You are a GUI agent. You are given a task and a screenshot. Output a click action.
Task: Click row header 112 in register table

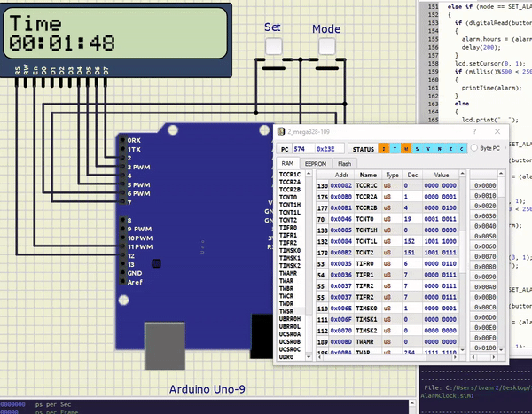[323, 331]
